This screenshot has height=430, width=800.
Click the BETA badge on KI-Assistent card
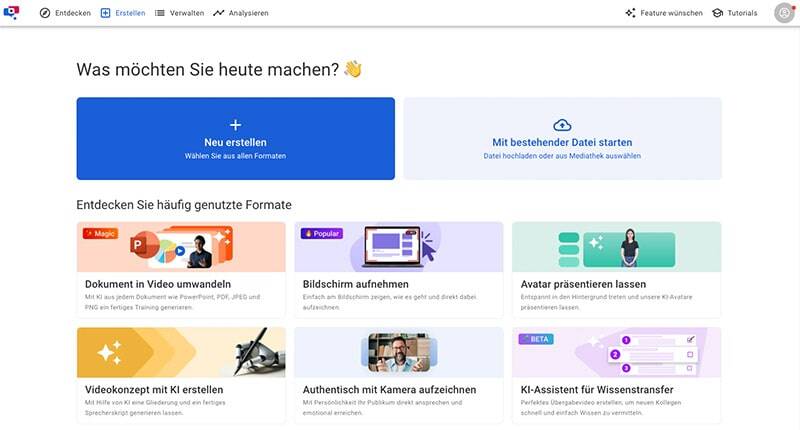(536, 339)
